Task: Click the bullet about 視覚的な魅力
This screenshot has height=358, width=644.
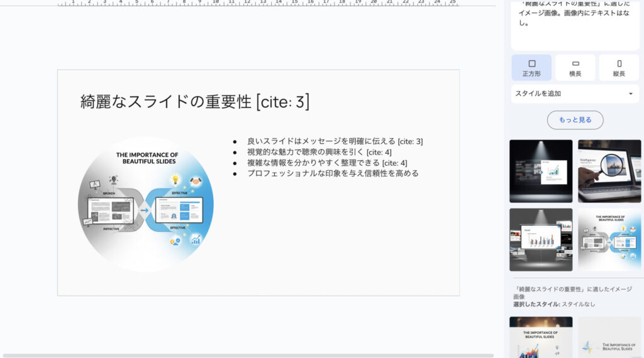Action: 319,152
